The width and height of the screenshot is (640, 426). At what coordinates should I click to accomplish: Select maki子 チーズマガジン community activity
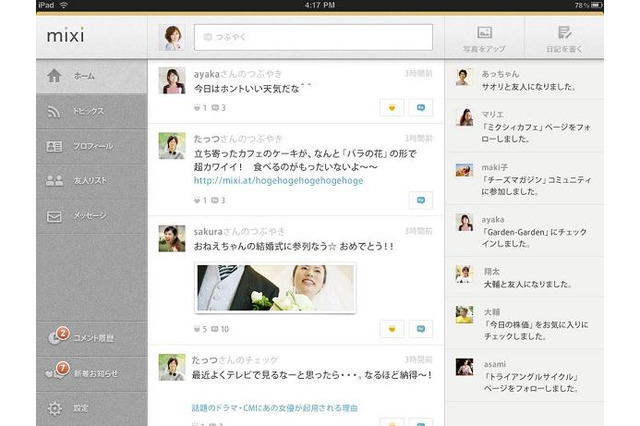(x=524, y=179)
